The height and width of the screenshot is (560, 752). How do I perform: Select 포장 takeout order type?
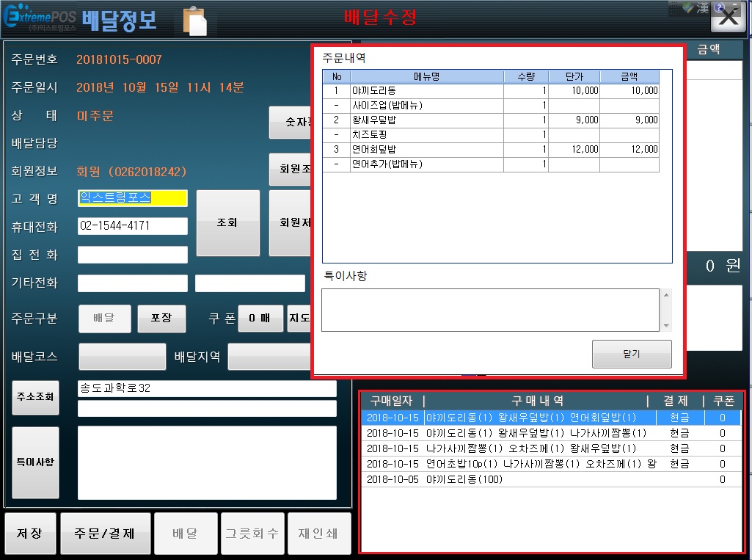(161, 319)
